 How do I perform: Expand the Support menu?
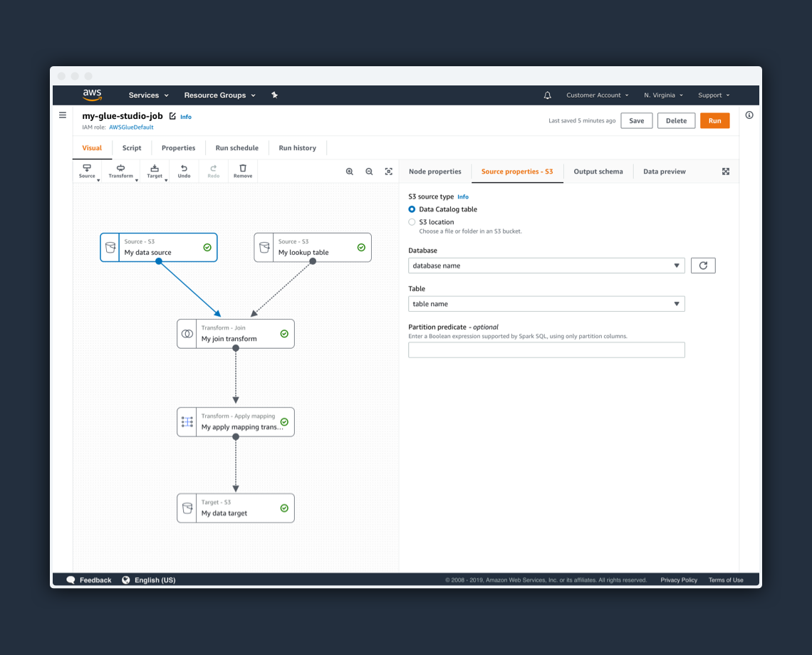click(x=714, y=95)
